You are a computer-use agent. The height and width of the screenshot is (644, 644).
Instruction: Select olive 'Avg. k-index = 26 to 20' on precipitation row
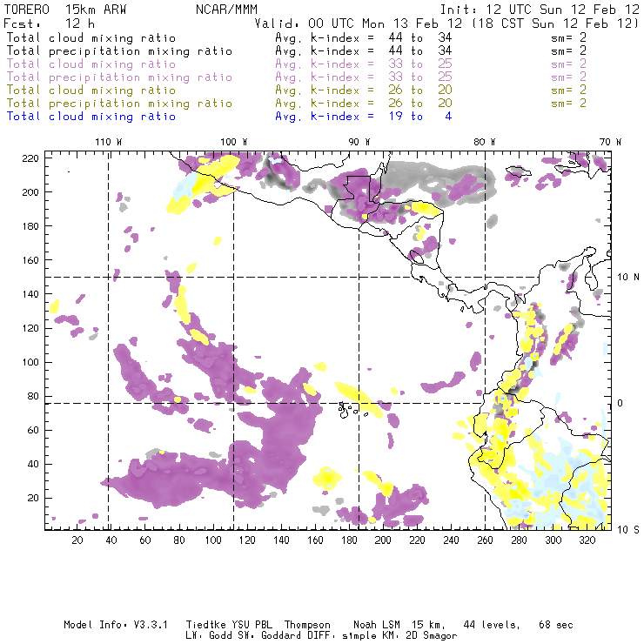364,103
